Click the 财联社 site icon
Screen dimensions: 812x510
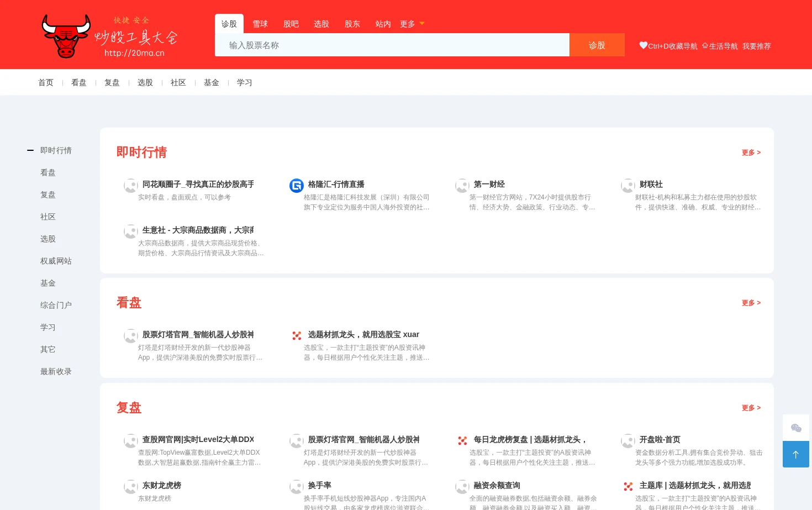628,186
